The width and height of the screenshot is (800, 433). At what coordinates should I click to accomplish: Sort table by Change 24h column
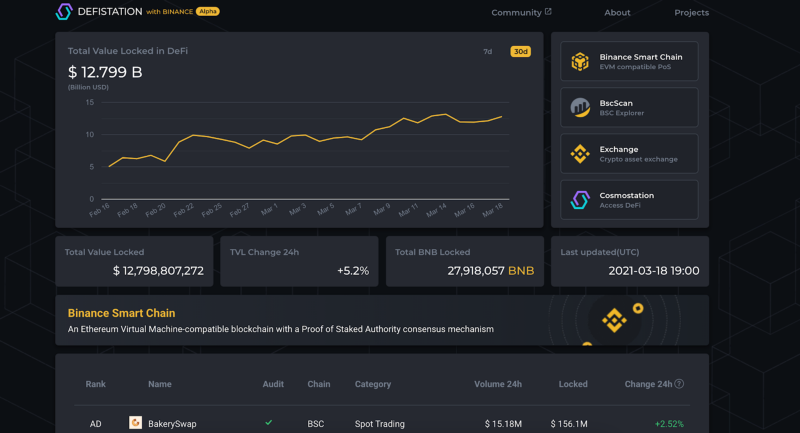click(648, 384)
